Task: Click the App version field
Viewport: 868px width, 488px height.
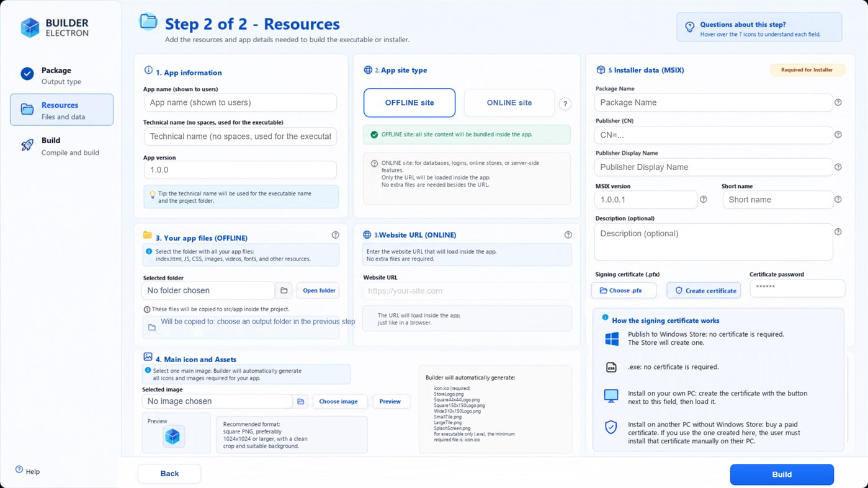Action: pyautogui.click(x=240, y=170)
